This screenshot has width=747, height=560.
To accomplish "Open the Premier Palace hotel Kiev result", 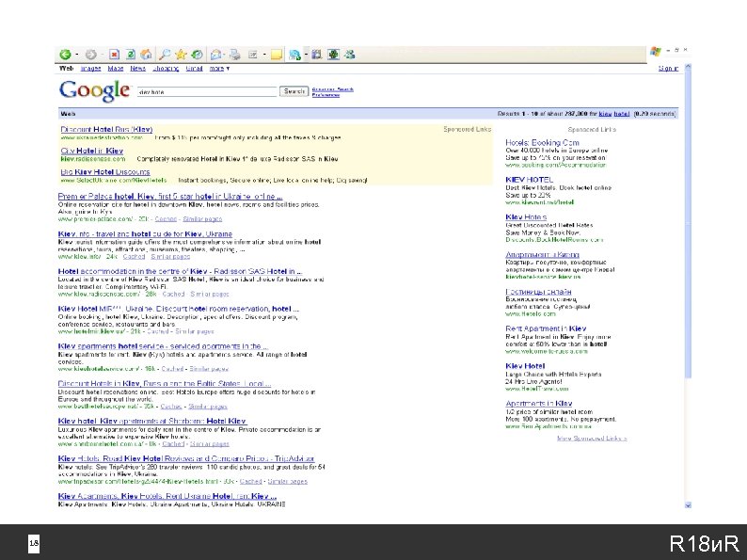I will pyautogui.click(x=170, y=197).
